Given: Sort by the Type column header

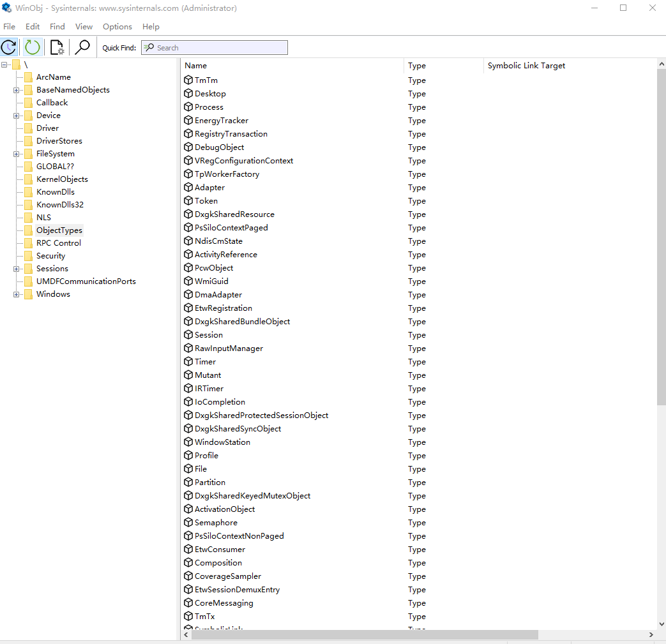Looking at the screenshot, I should click(x=443, y=66).
